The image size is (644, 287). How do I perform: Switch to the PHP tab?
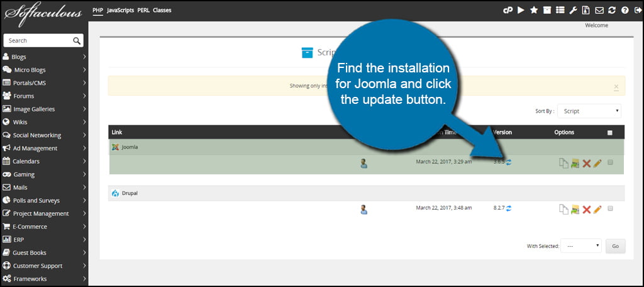click(x=97, y=10)
